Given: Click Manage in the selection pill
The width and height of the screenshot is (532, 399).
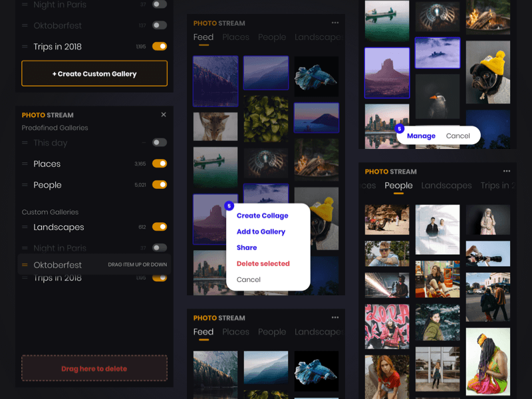Looking at the screenshot, I should [x=421, y=136].
